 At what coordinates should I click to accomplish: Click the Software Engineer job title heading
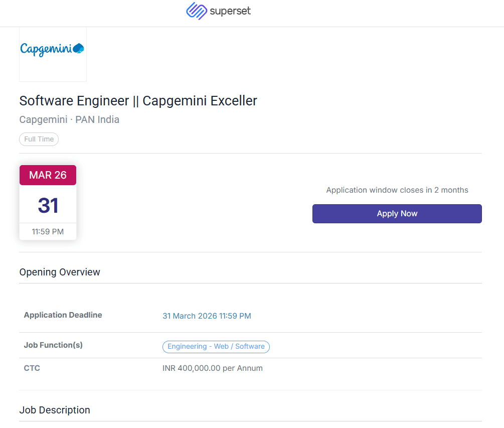138,101
